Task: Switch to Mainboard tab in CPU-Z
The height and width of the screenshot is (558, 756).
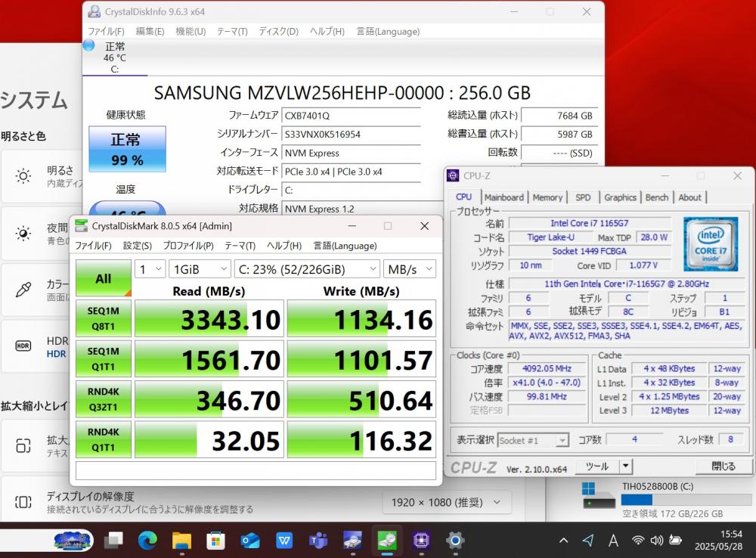Action: click(503, 197)
